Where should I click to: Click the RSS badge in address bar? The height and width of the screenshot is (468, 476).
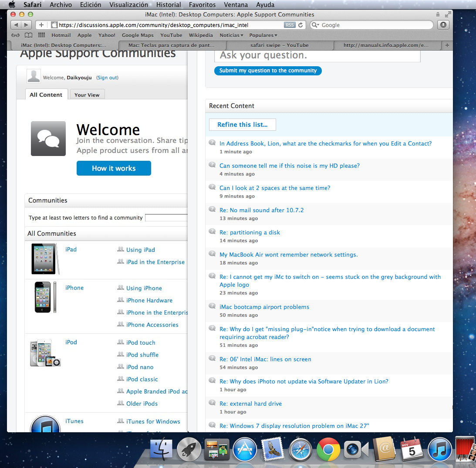point(290,25)
